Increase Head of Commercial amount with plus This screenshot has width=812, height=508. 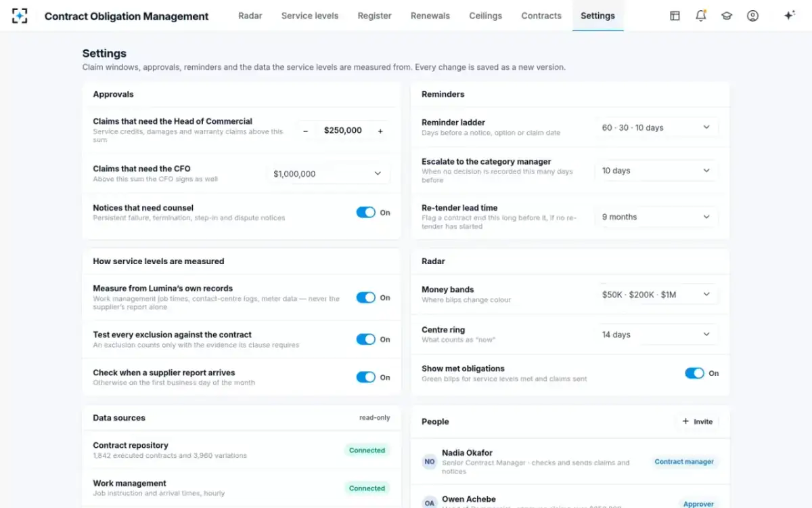point(380,131)
